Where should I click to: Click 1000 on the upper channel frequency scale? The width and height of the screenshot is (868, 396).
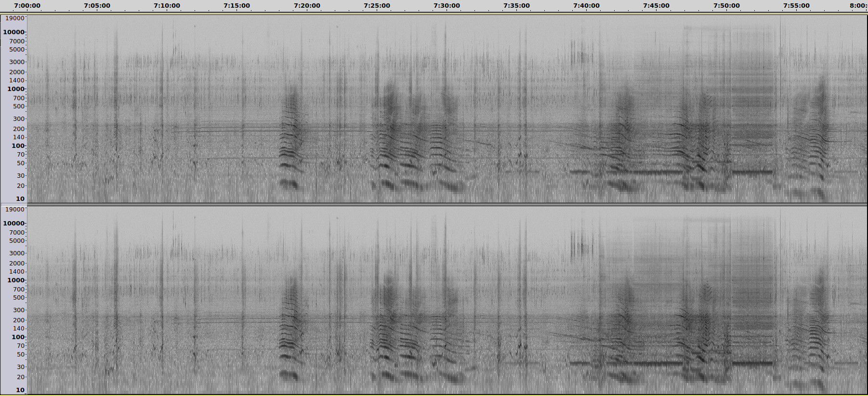[15, 89]
